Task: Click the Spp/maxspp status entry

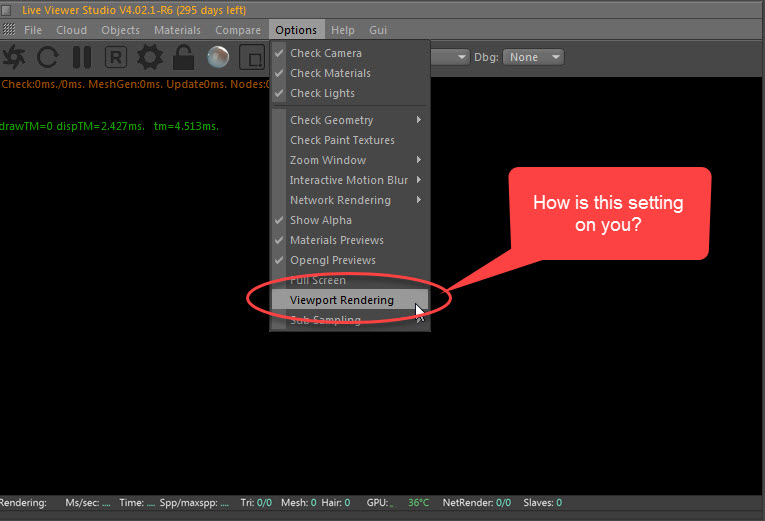Action: (194, 502)
